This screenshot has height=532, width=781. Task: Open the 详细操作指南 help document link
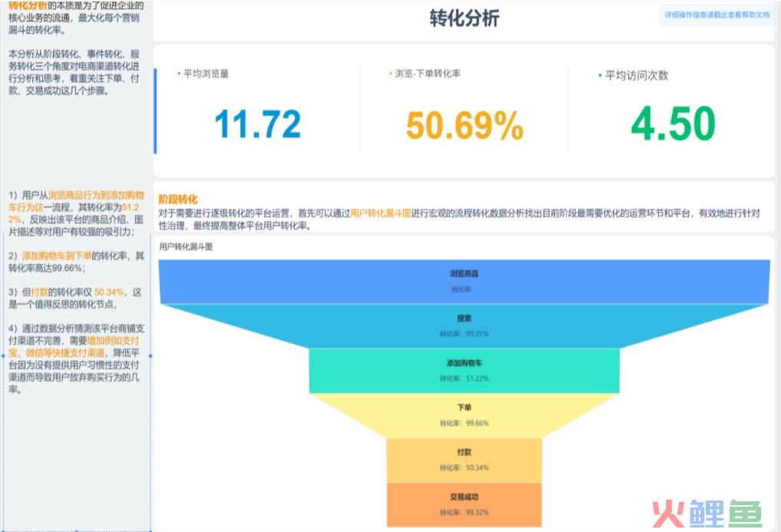[716, 15]
